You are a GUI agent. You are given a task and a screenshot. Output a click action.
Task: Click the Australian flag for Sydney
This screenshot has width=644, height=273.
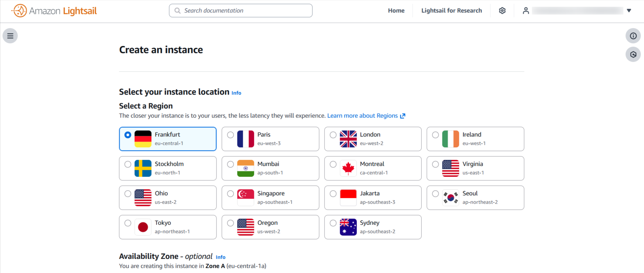(348, 227)
